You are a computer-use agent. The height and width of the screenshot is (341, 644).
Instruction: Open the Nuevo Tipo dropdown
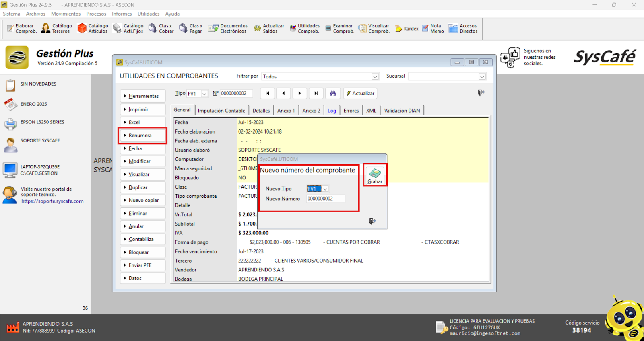[325, 189]
